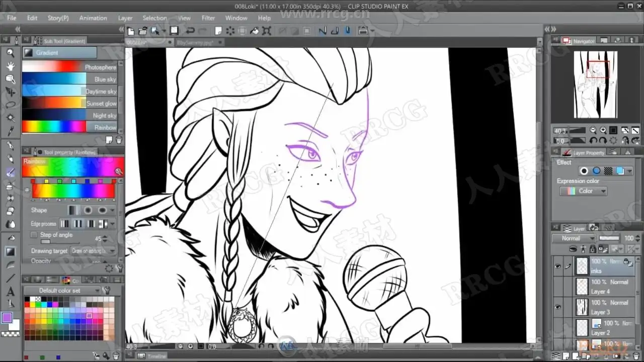Click the Undo arrow in toolbar
This screenshot has width=644, height=362.
[x=190, y=31]
